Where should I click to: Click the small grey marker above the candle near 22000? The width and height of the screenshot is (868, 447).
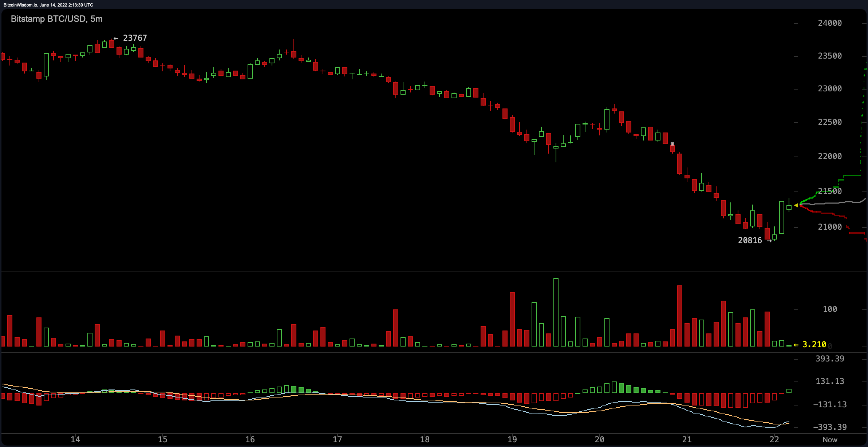[x=672, y=144]
